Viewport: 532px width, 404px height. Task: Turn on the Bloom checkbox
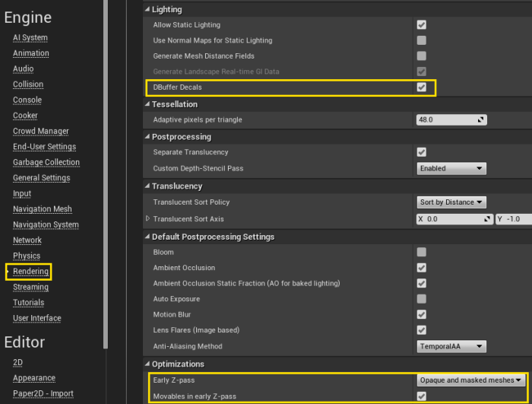[422, 252]
